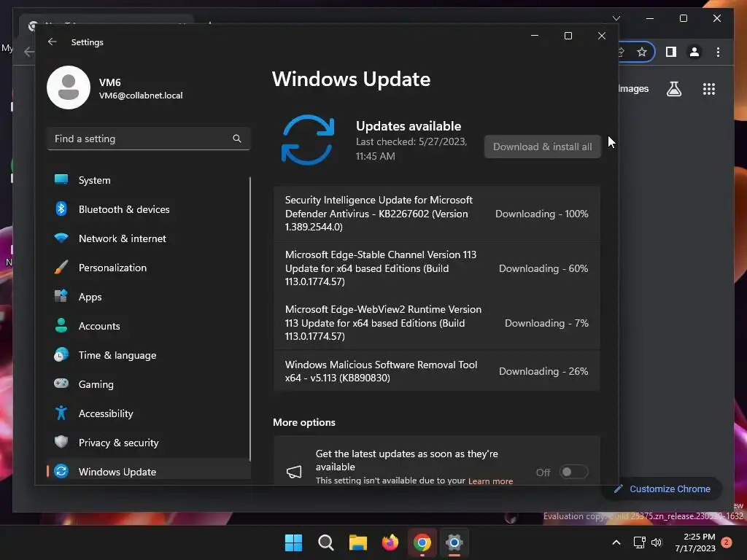747x560 pixels.
Task: Open Personalization settings
Action: click(148, 268)
